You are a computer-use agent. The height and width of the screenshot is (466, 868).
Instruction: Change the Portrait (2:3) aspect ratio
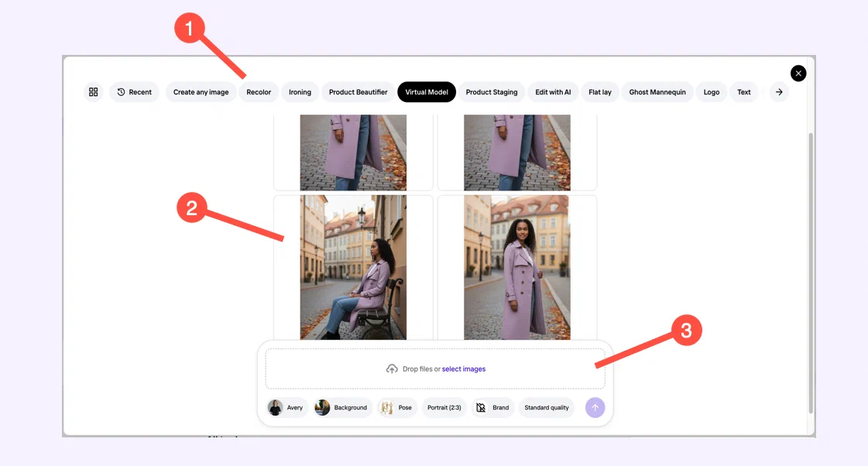tap(444, 408)
